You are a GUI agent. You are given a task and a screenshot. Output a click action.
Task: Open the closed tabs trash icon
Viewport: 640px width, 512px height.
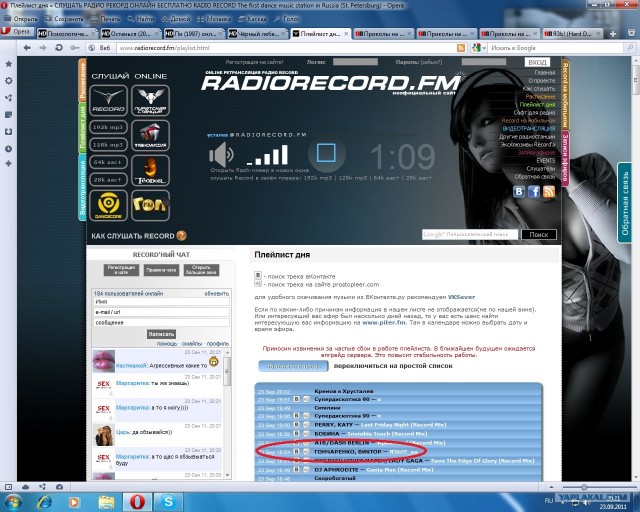coord(631,33)
